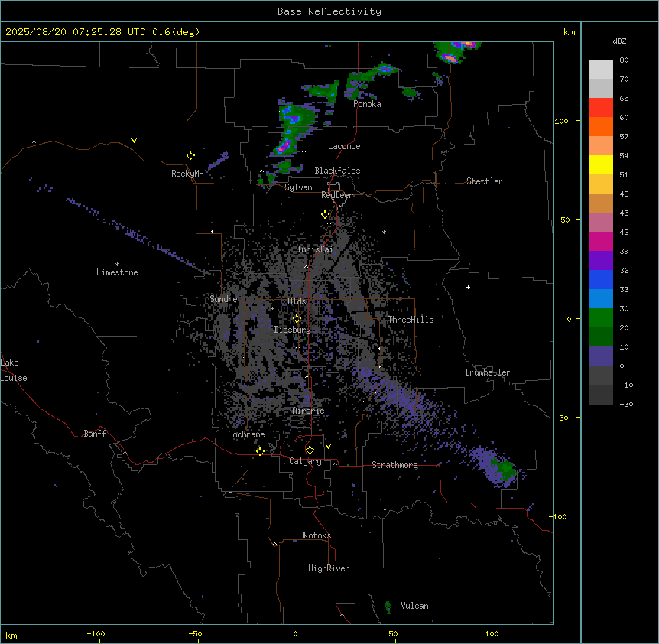Select the red 65 dBZ legend swatch

click(x=601, y=107)
